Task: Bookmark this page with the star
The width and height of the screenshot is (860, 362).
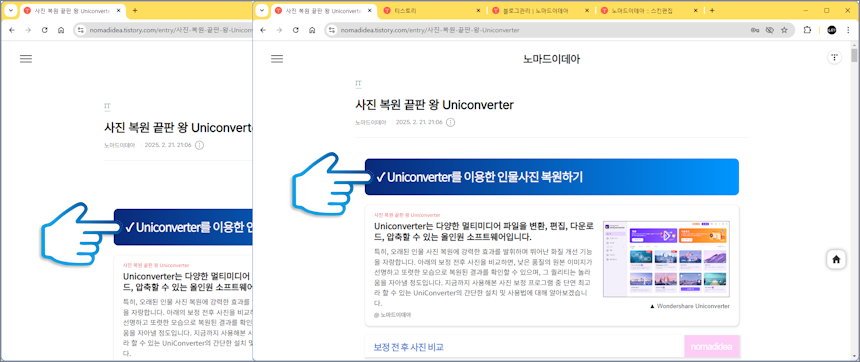Action: (784, 30)
